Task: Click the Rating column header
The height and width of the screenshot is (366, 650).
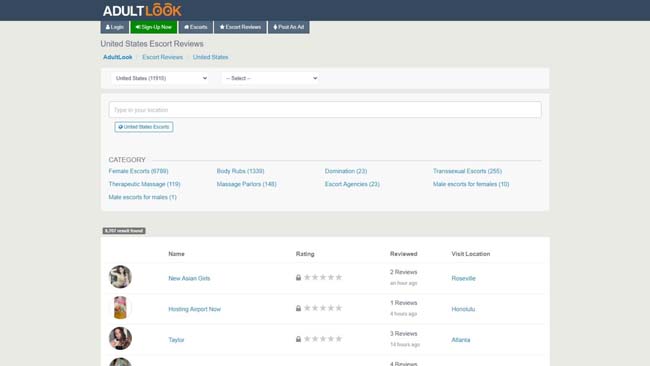Action: [305, 254]
